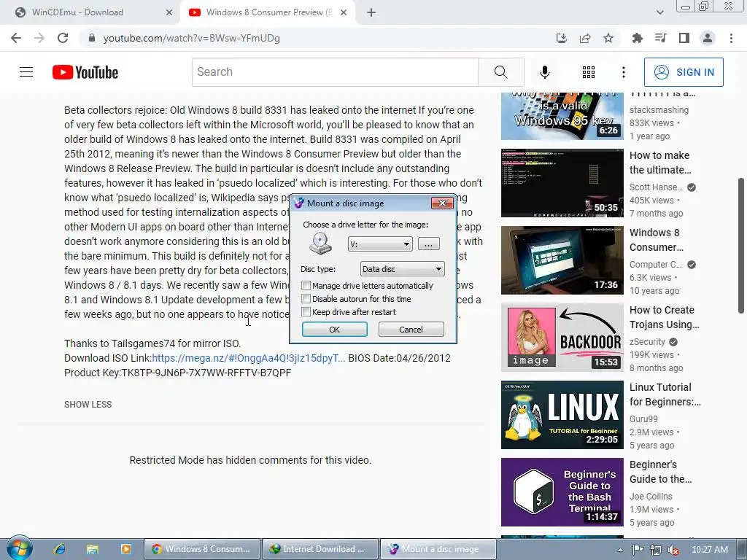
Task: Click the Scott Hanse... channel name
Action: [x=656, y=187]
